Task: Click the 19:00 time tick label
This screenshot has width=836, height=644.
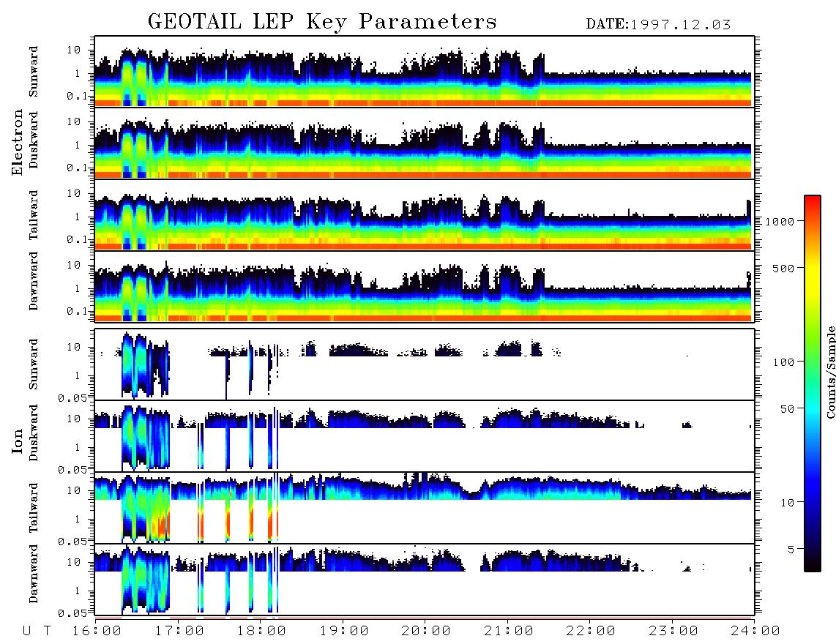Action: (344, 632)
